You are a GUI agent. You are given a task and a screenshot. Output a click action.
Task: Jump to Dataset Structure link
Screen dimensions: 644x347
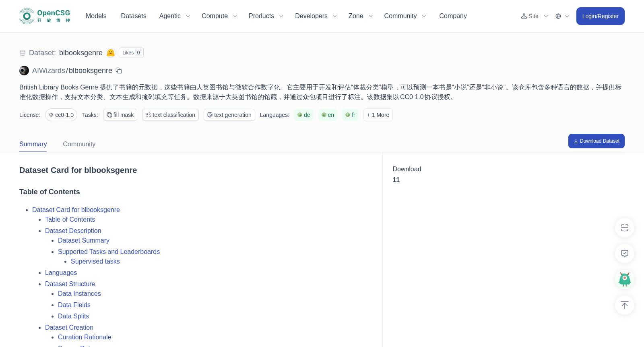coord(70,284)
